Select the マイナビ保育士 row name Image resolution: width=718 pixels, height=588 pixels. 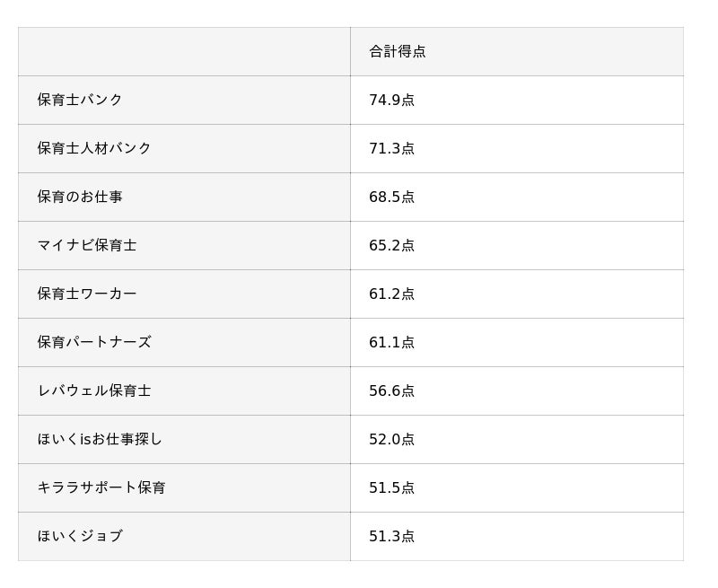pyautogui.click(x=87, y=245)
